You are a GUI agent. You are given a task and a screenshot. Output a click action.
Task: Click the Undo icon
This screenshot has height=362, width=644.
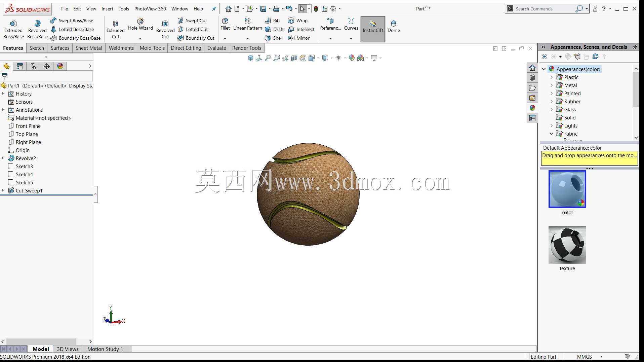coord(289,9)
